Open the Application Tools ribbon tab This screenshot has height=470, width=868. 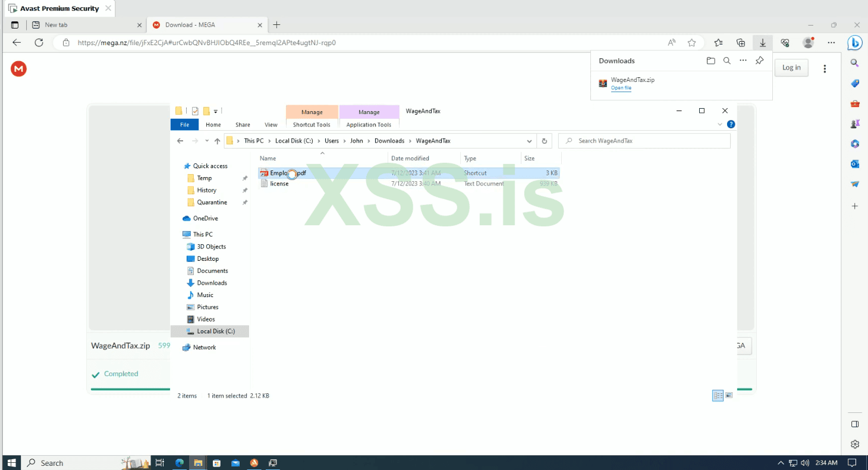[x=369, y=125]
